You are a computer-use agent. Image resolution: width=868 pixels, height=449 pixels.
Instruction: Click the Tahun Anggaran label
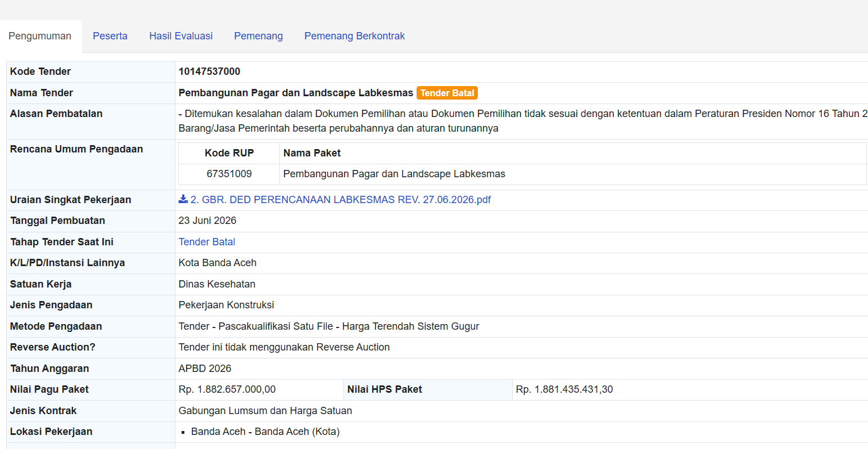coord(49,369)
